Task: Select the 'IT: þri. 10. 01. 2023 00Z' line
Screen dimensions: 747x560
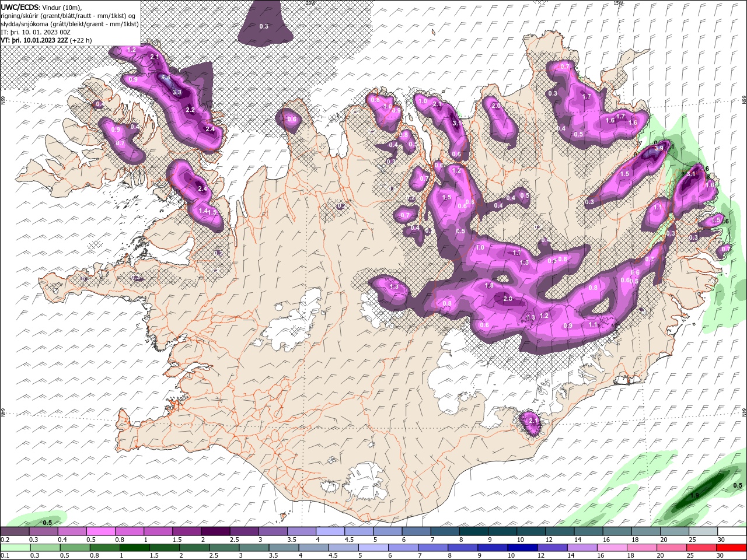Action: (36, 32)
